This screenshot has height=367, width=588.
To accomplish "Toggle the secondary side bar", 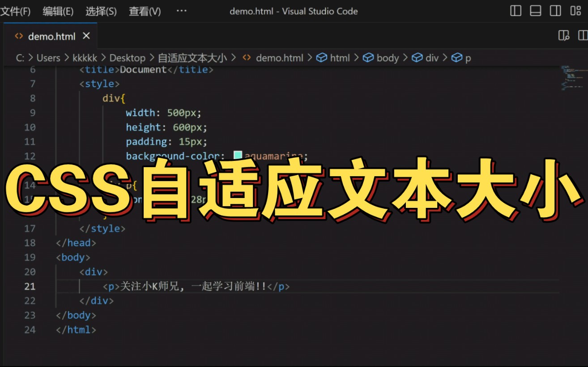I will [555, 11].
